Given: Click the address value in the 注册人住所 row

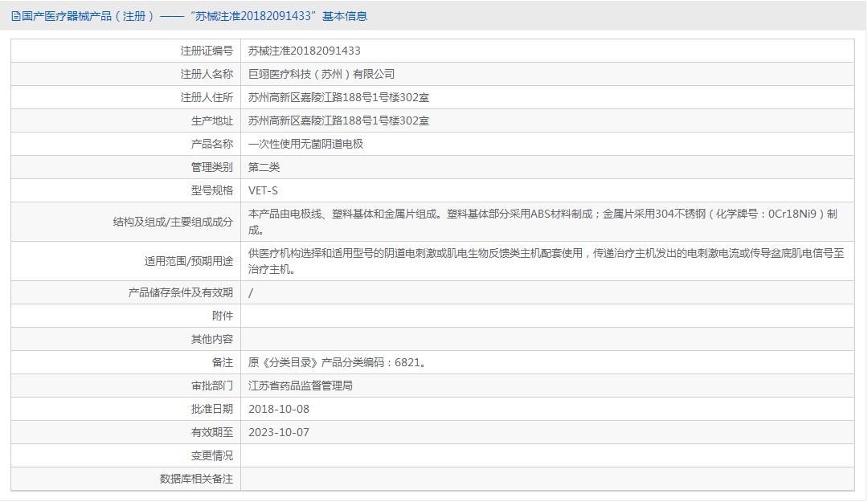Looking at the screenshot, I should (x=339, y=97).
